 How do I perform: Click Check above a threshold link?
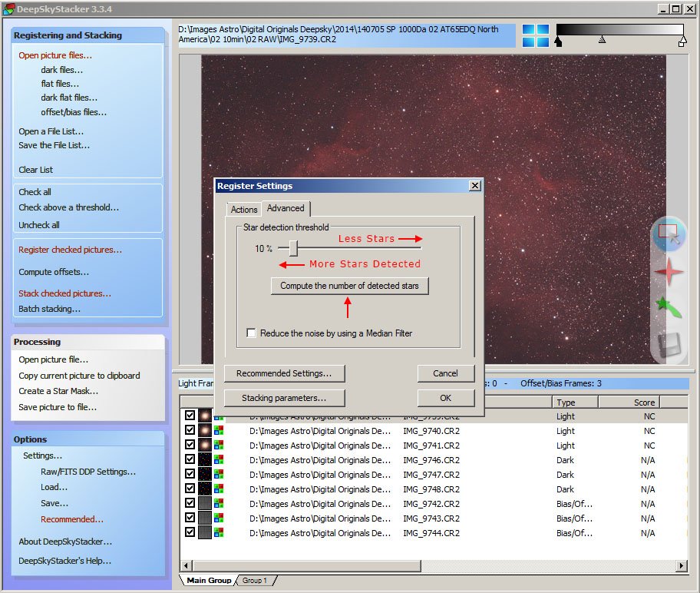[69, 207]
